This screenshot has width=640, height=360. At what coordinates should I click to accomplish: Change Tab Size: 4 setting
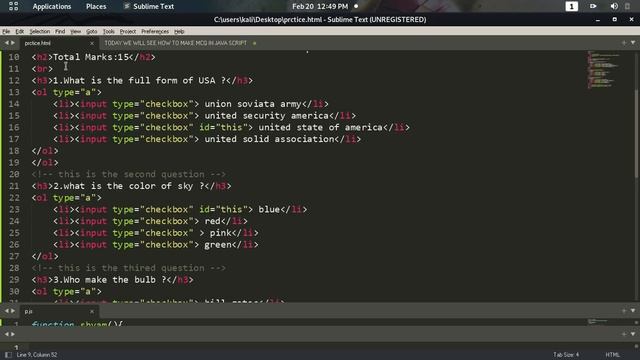566,355
